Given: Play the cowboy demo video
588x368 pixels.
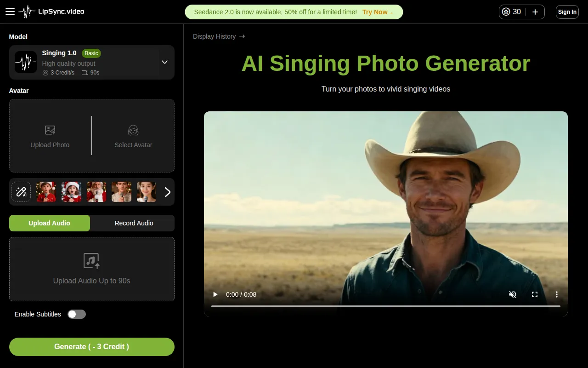Looking at the screenshot, I should [215, 294].
